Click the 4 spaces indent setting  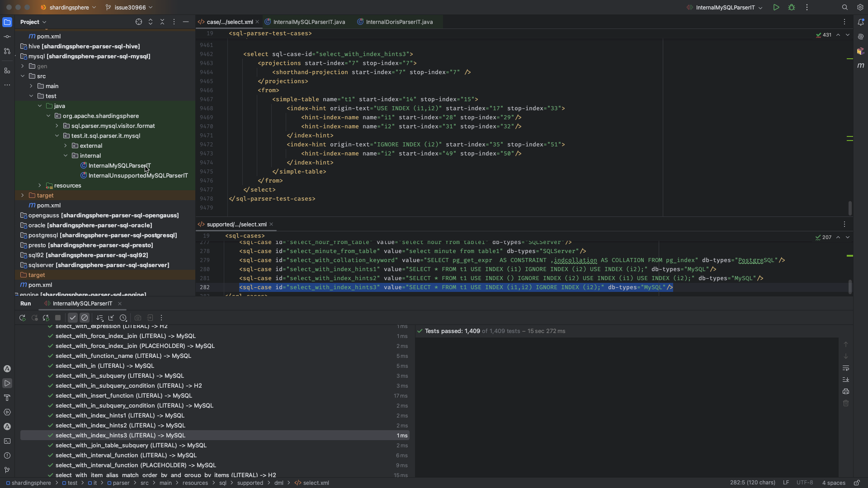click(x=833, y=483)
